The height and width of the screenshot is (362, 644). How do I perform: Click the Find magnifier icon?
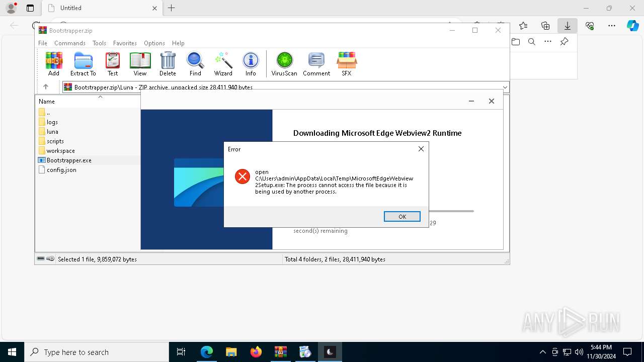[x=195, y=64]
